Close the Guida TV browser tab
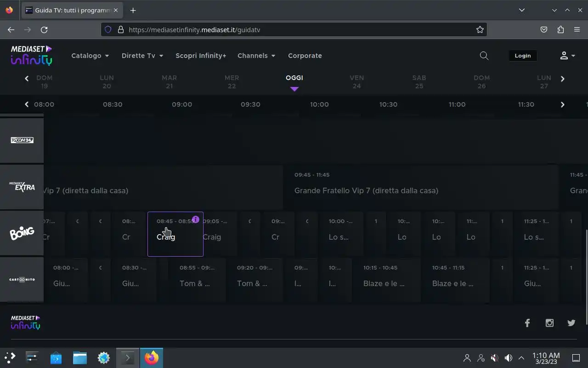 coord(116,10)
